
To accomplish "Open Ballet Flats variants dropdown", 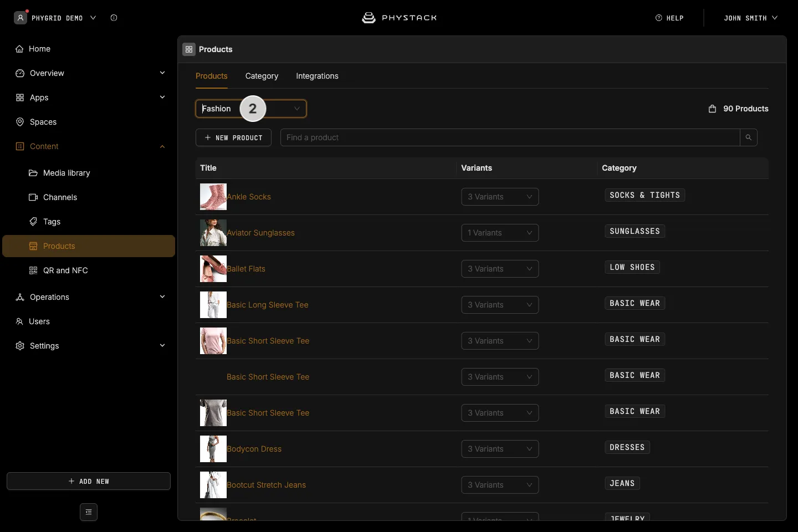I will [500, 269].
